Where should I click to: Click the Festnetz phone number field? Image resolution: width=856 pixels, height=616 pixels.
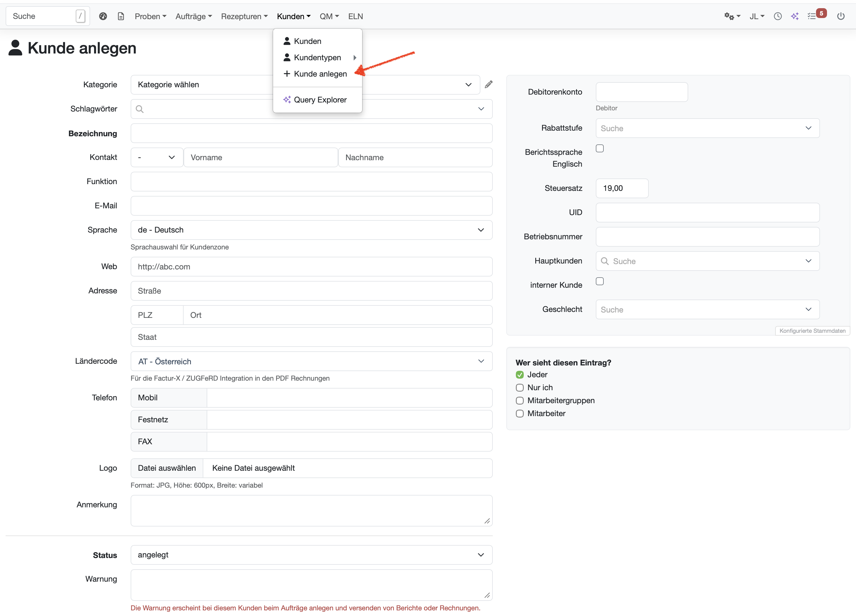click(349, 420)
